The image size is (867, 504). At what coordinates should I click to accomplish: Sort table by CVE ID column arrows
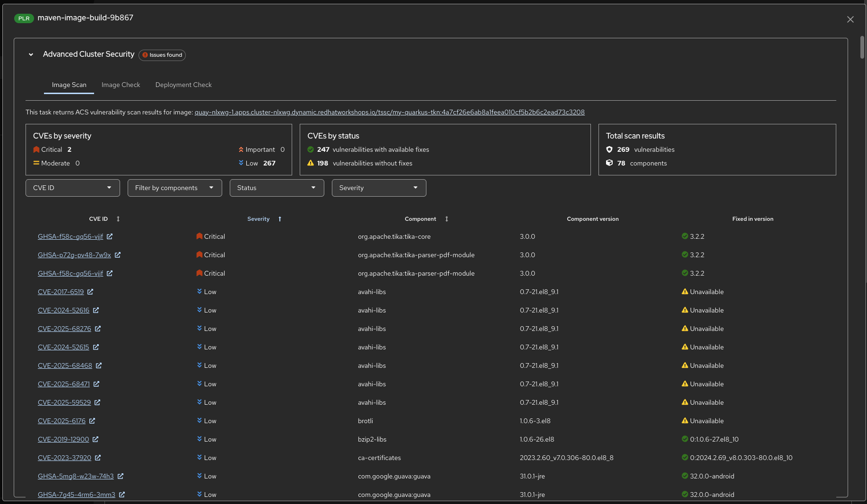tap(118, 219)
